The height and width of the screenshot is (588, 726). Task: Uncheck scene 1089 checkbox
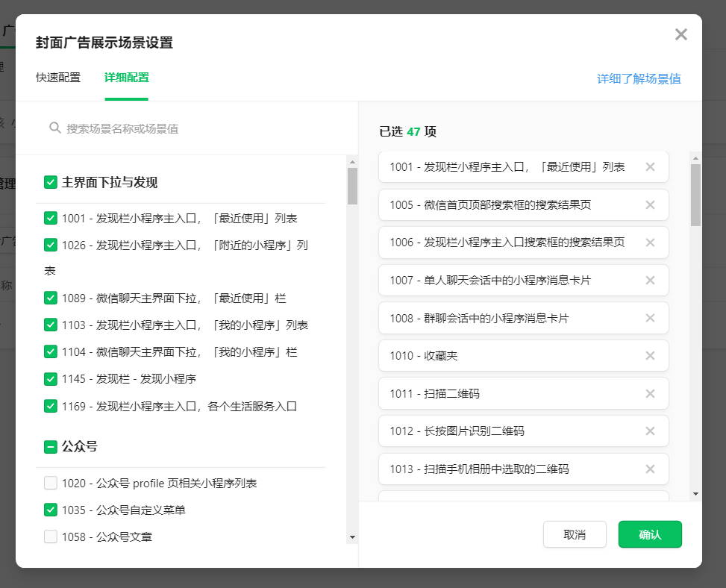tap(51, 298)
